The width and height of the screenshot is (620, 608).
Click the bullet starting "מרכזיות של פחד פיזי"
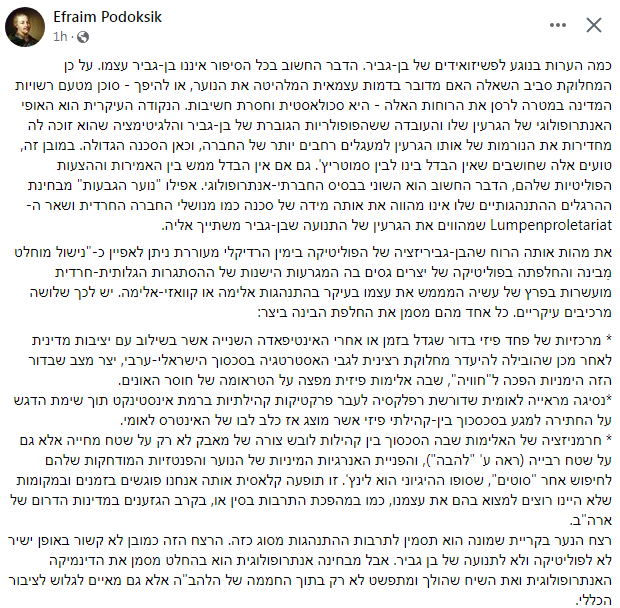[320, 360]
